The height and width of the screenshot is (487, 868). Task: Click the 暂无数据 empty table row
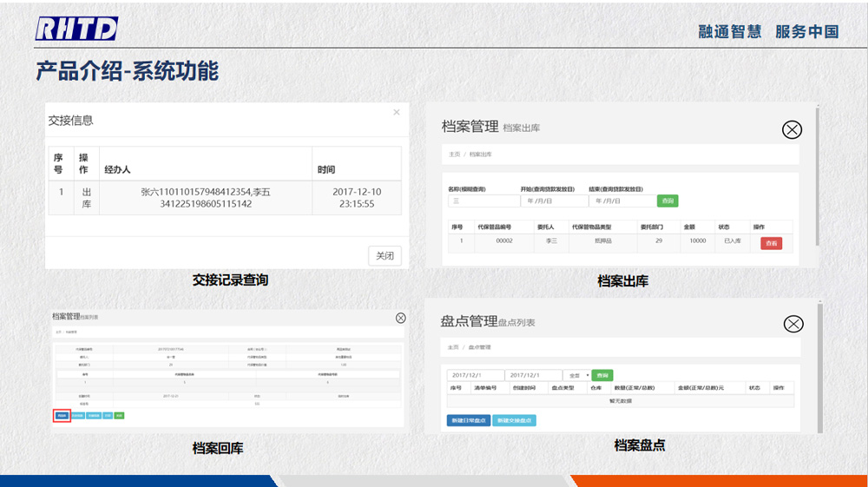click(620, 401)
